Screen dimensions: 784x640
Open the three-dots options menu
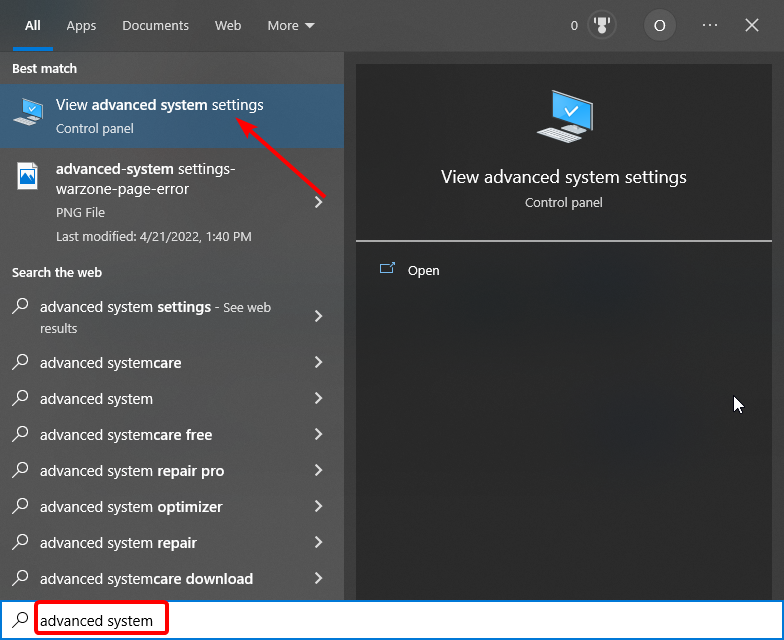[710, 25]
